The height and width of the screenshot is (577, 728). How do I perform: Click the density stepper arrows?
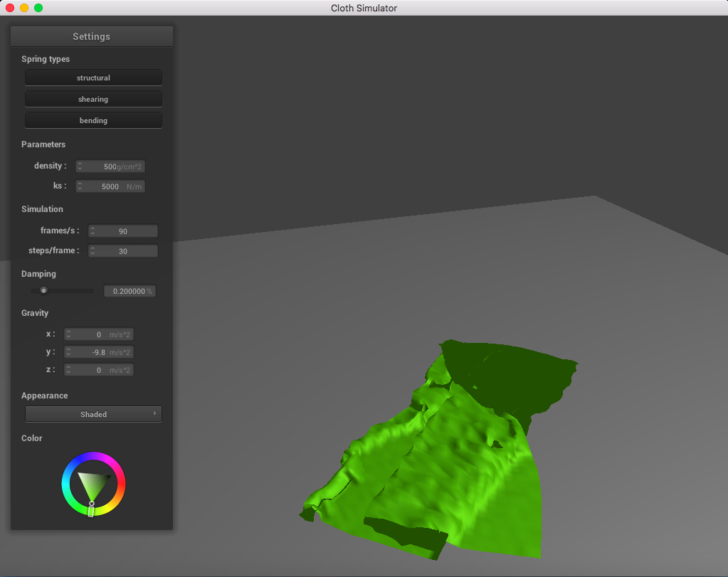click(x=80, y=166)
